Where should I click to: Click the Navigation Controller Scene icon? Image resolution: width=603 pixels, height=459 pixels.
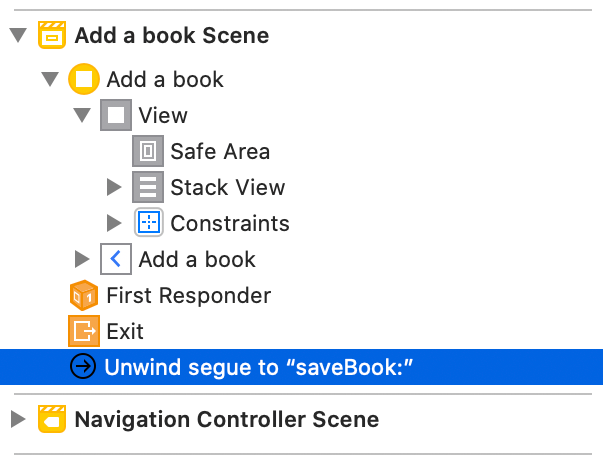point(52,419)
